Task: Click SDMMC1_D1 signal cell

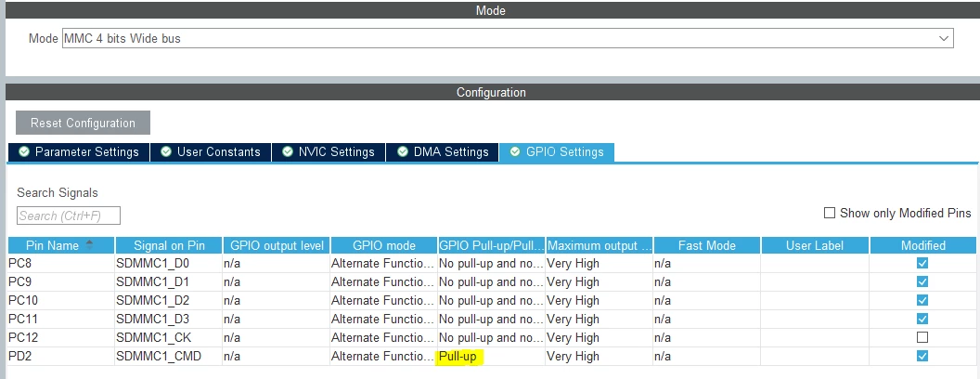Action: (x=169, y=282)
